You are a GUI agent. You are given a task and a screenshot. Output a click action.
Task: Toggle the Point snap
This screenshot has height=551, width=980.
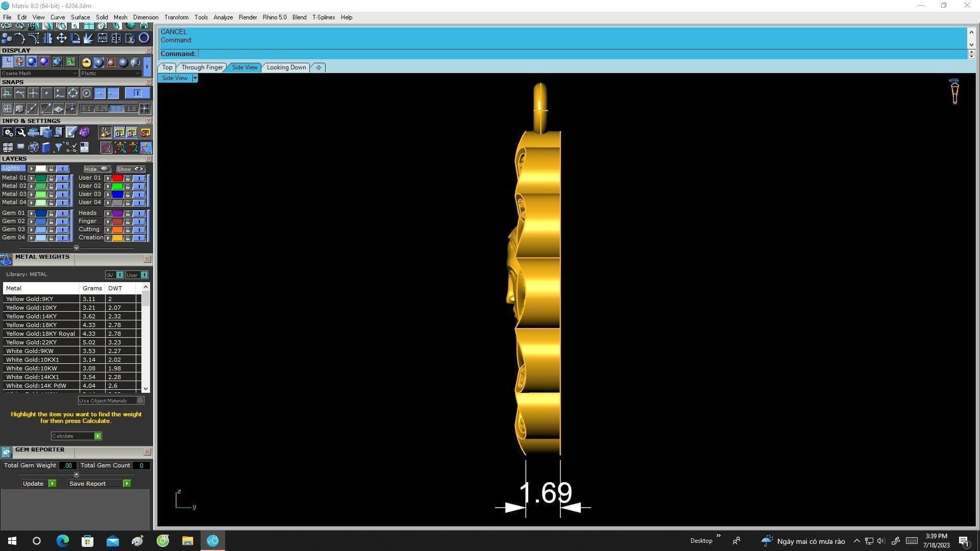point(46,93)
